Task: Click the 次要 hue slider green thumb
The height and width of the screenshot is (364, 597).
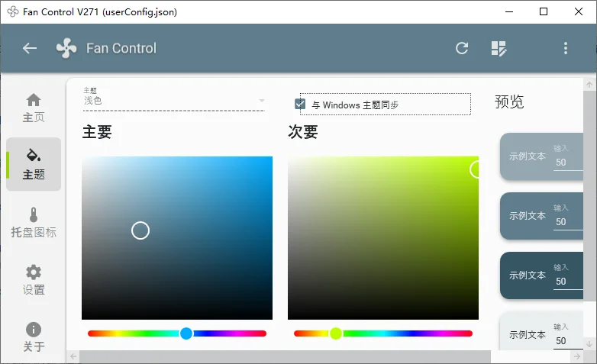Action: coord(336,333)
